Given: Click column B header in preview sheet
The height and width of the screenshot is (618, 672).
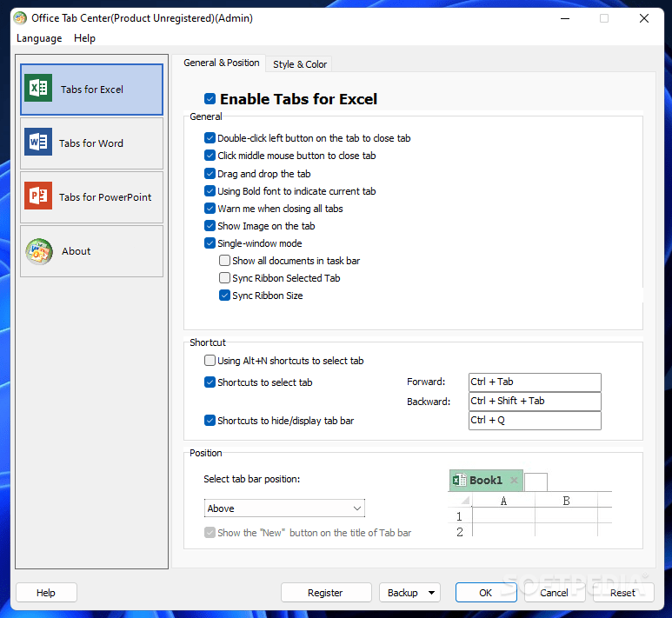Looking at the screenshot, I should point(566,501).
